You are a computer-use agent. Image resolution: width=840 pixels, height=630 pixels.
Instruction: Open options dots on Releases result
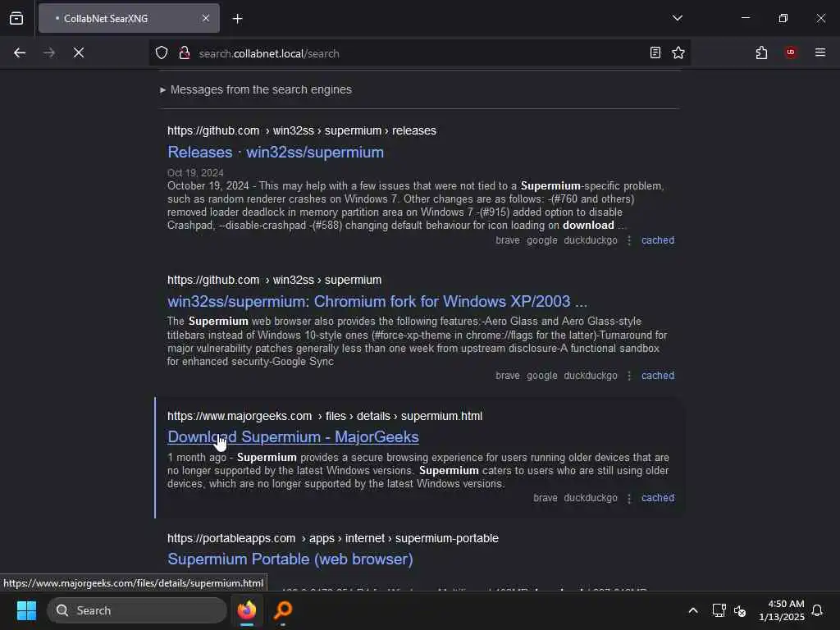629,240
